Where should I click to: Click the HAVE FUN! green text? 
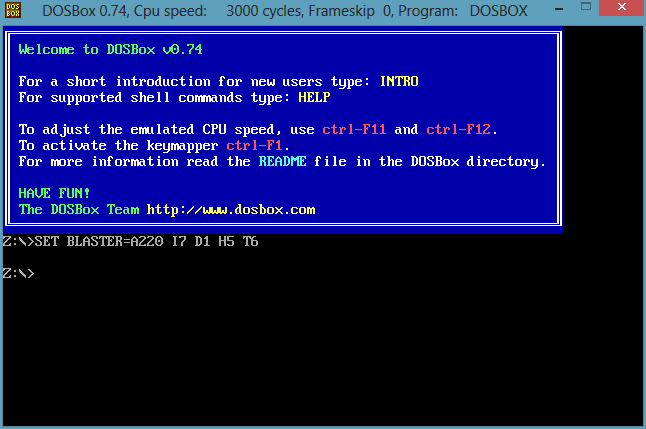tap(54, 193)
